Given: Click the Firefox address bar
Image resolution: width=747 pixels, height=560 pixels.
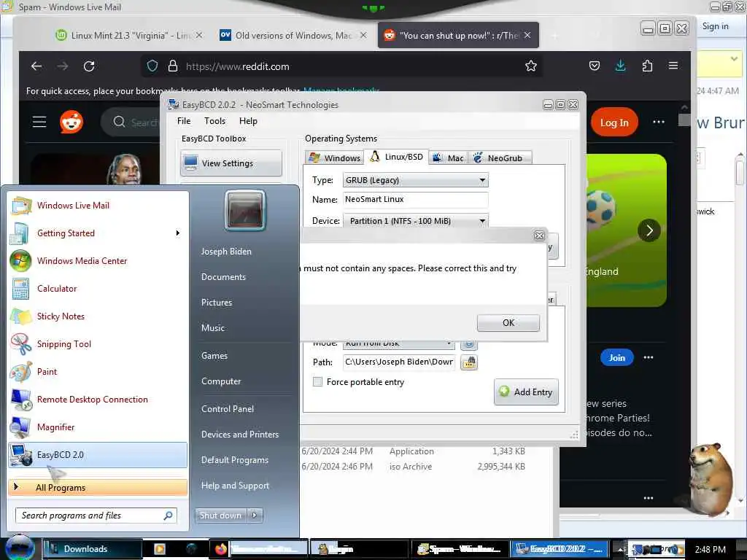Looking at the screenshot, I should tap(342, 66).
